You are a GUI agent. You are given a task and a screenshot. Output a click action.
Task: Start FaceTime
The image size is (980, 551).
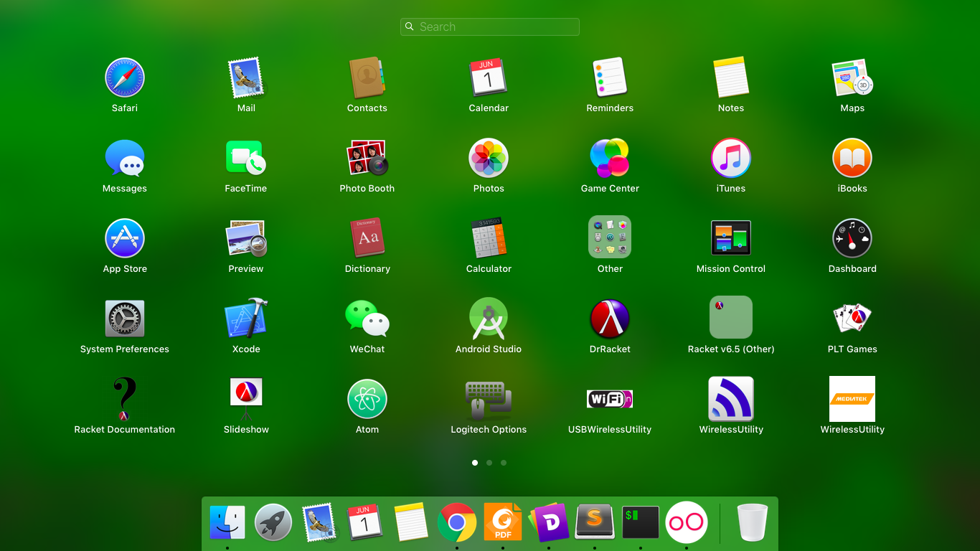point(246,158)
